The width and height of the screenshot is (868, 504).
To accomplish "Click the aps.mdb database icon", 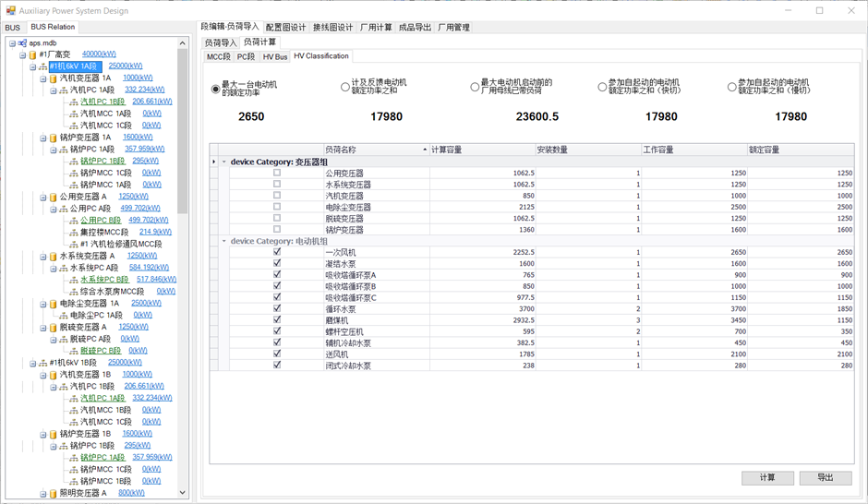I will point(22,43).
